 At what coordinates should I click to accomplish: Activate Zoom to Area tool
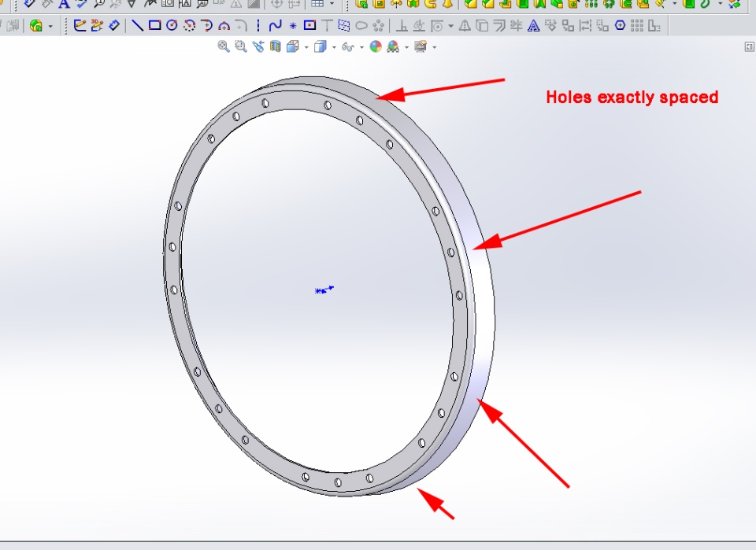241,46
